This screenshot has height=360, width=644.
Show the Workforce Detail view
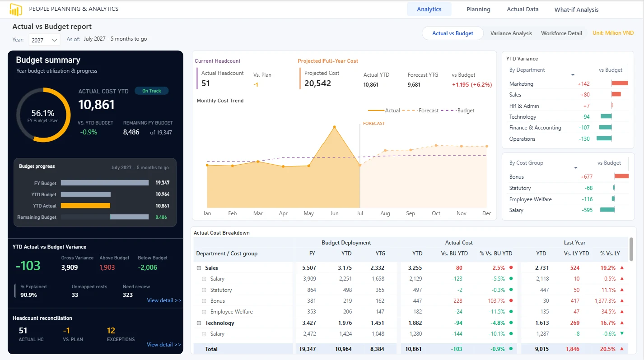click(x=561, y=33)
